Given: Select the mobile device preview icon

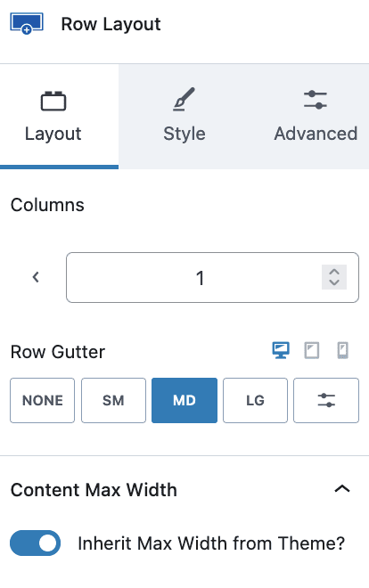Looking at the screenshot, I should click(343, 351).
